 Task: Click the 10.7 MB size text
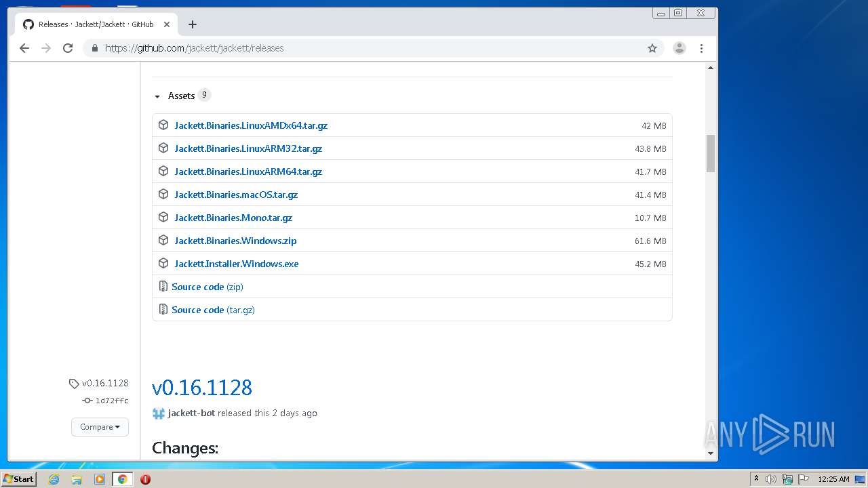650,218
